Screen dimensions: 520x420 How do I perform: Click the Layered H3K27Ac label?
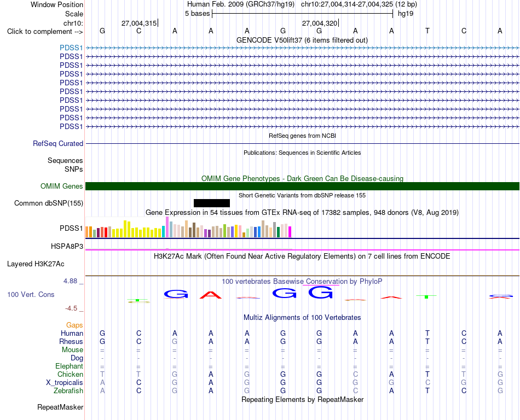pos(36,264)
